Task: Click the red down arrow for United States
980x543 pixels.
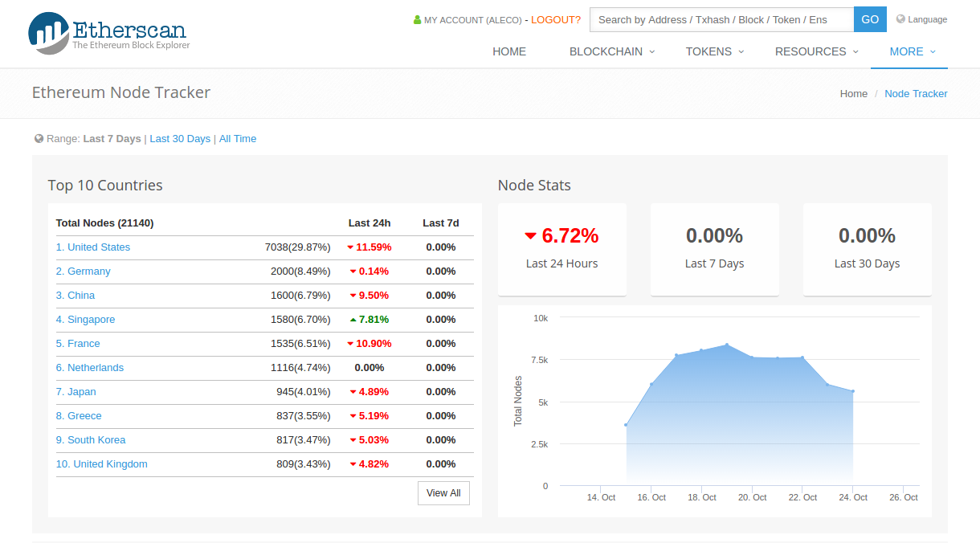Action: point(350,247)
